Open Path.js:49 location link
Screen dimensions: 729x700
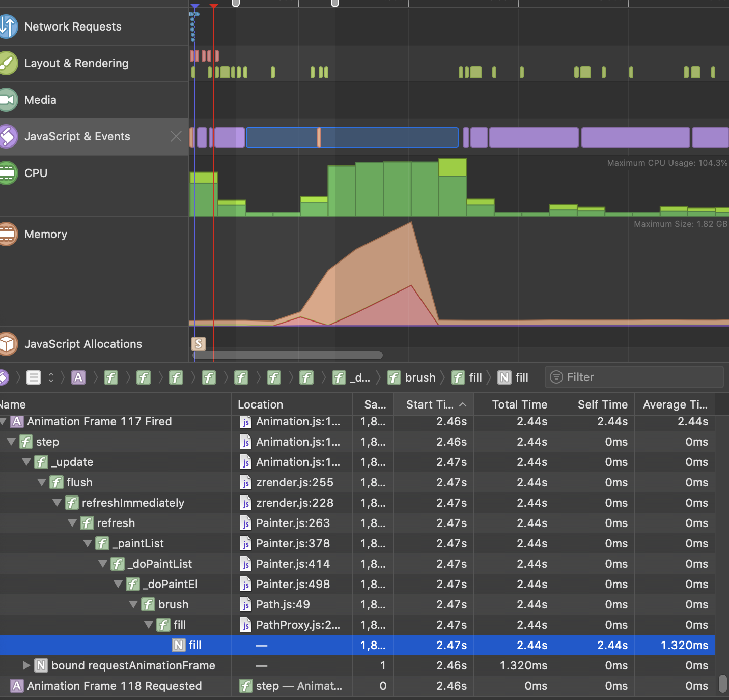pos(283,604)
